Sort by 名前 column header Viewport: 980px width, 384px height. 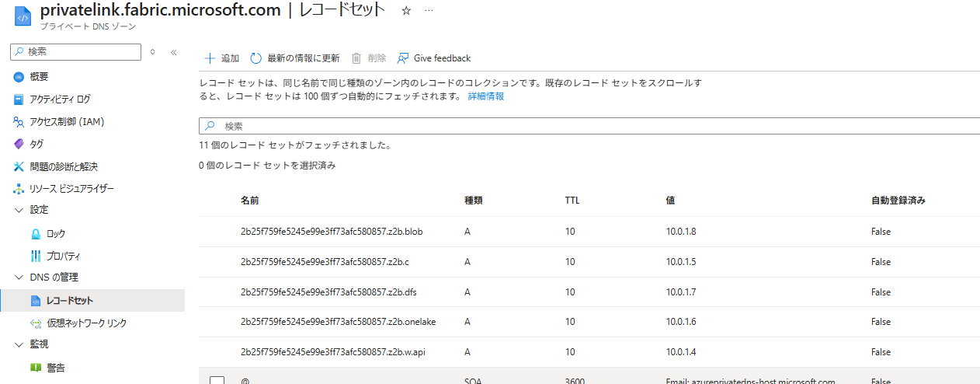(250, 200)
